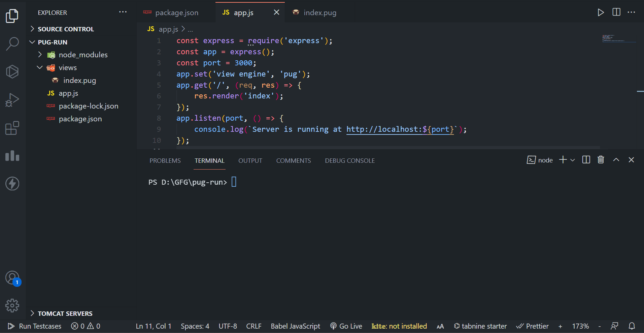Open the Search view in activity bar
The height and width of the screenshot is (333, 644).
click(x=12, y=44)
